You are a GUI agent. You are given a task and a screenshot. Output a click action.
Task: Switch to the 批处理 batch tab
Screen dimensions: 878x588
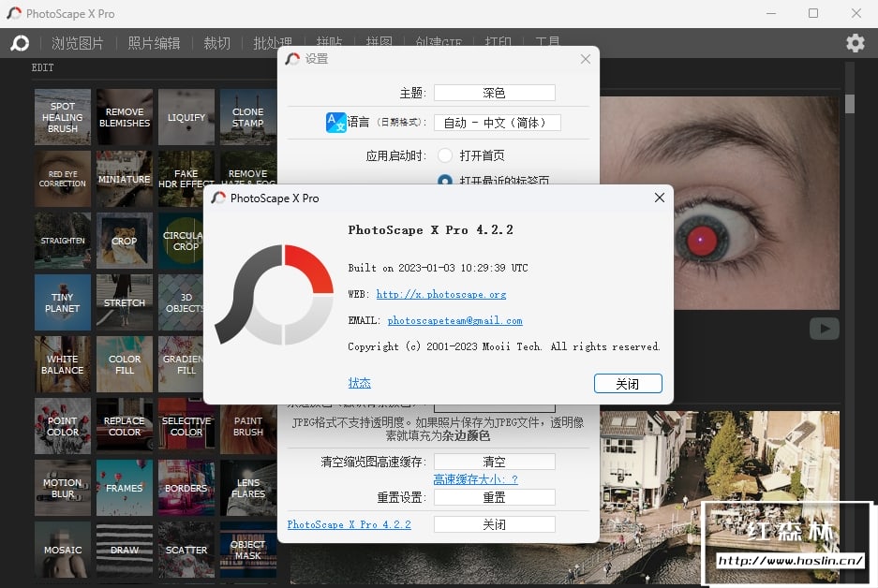(273, 42)
